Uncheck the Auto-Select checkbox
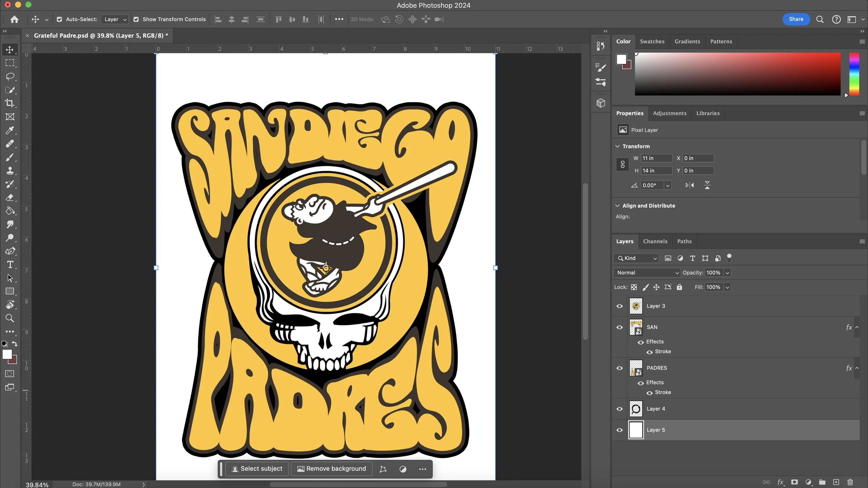Screen dimensions: 868x488 tap(59, 19)
